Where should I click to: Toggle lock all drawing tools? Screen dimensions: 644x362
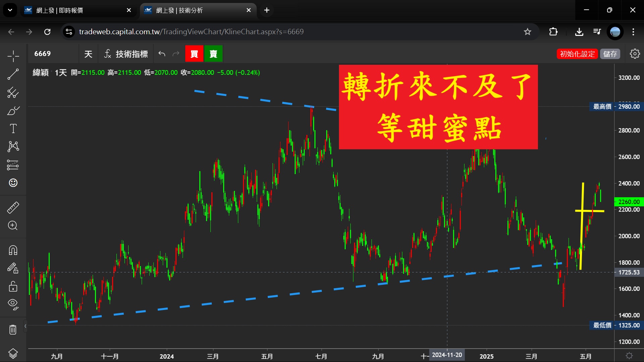(x=13, y=287)
